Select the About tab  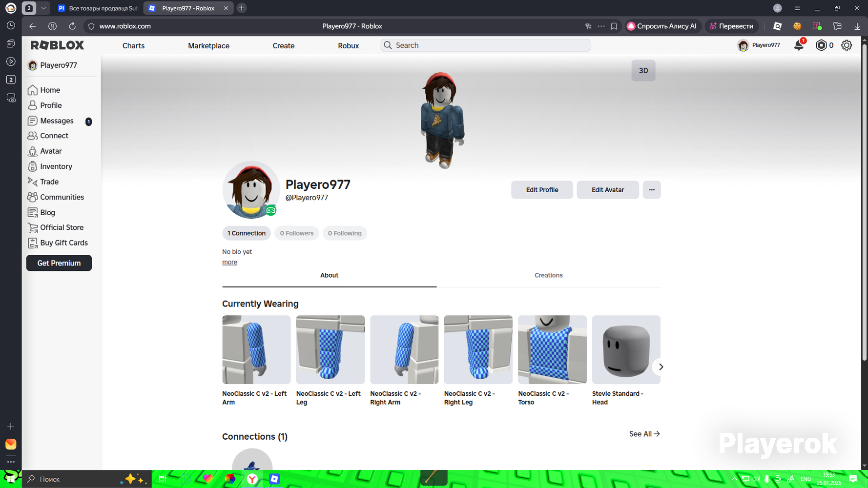[x=329, y=276]
